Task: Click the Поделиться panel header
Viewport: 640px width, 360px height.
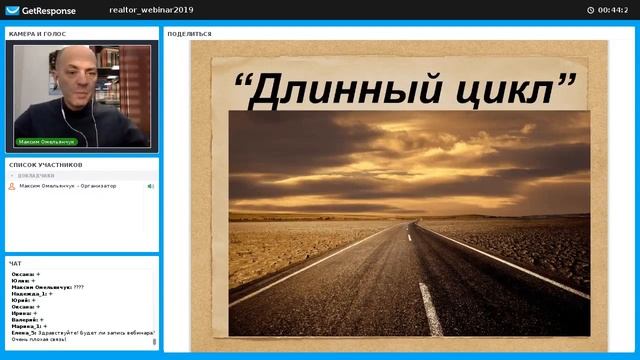Action: 189,34
